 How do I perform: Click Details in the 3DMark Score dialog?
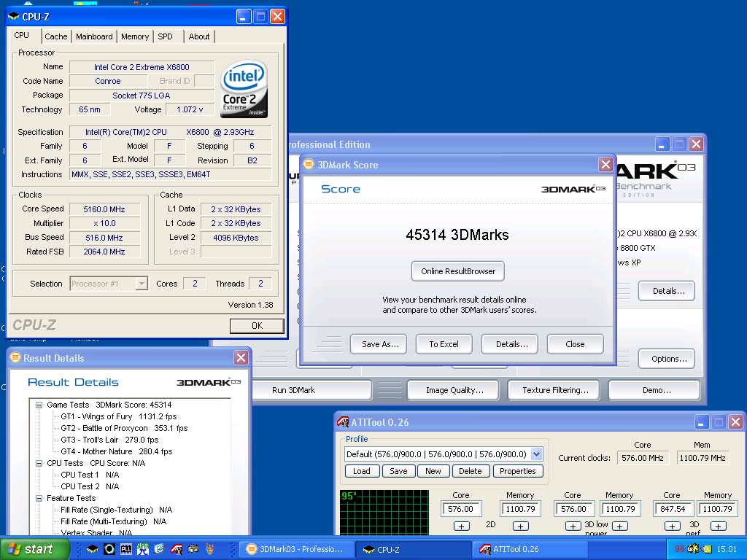point(510,344)
